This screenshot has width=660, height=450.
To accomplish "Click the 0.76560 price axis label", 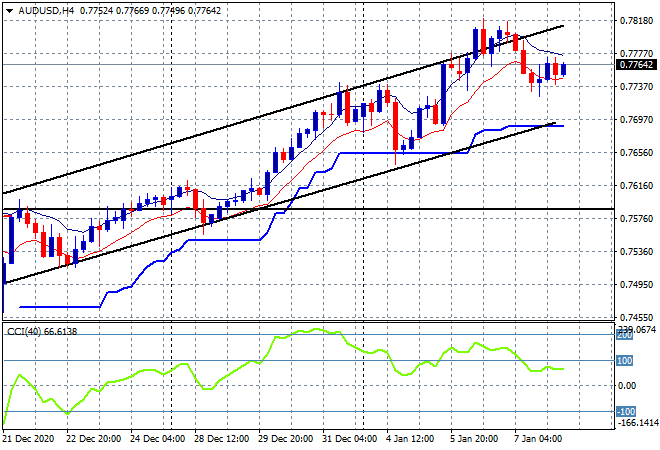I will pos(636,153).
